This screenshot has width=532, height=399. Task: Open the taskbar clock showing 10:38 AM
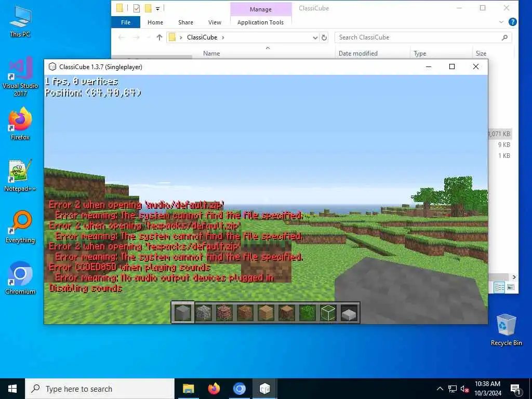point(487,389)
